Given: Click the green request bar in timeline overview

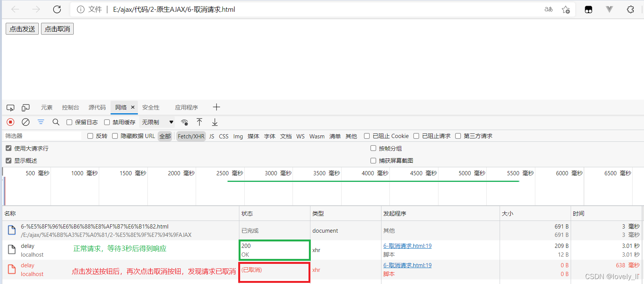Looking at the screenshot, I should coord(373,181).
